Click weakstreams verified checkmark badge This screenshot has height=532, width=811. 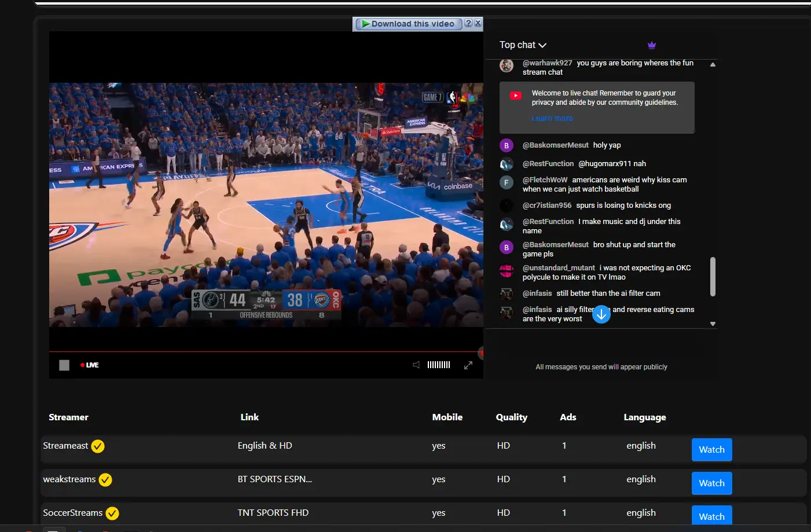tap(105, 480)
